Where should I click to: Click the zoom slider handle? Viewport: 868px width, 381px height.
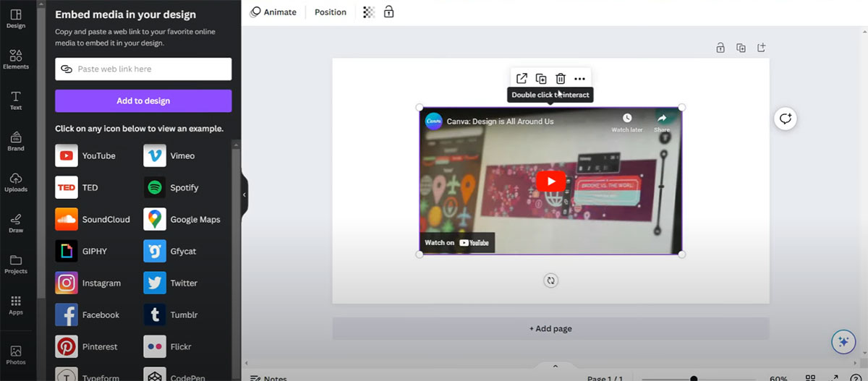pos(694,378)
